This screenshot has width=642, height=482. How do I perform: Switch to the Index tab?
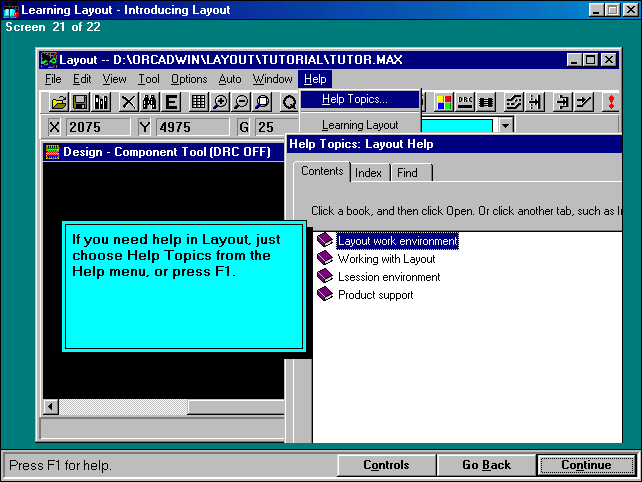click(x=368, y=173)
